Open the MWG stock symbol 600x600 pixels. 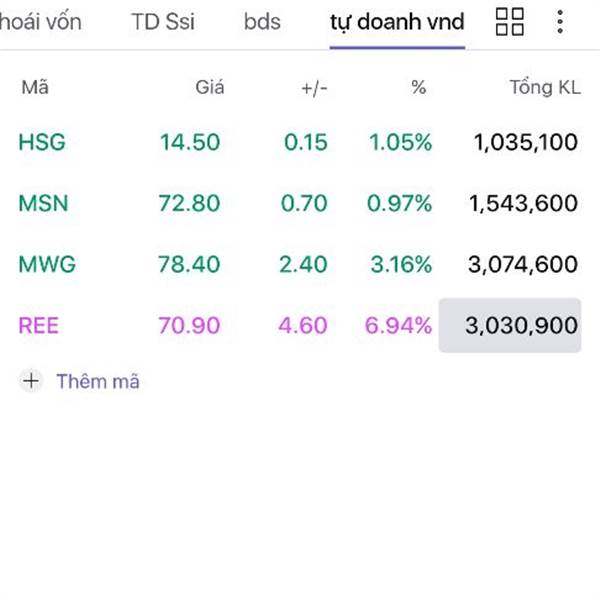point(47,265)
